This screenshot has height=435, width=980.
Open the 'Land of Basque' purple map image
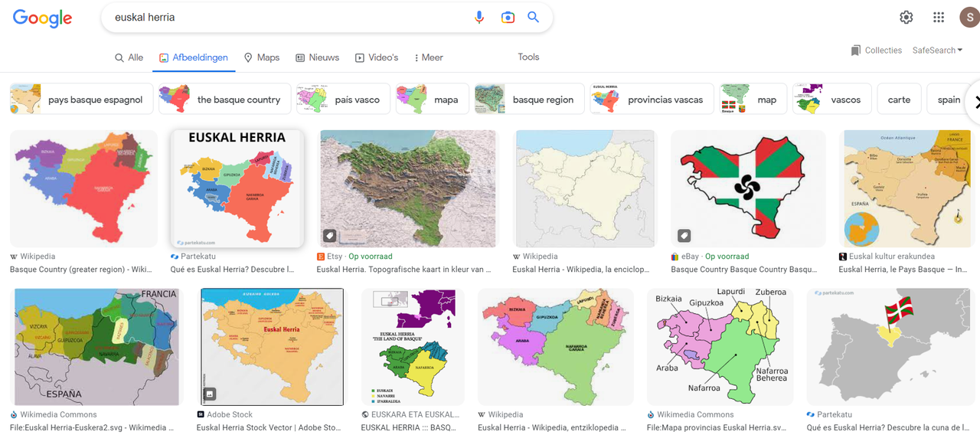413,347
